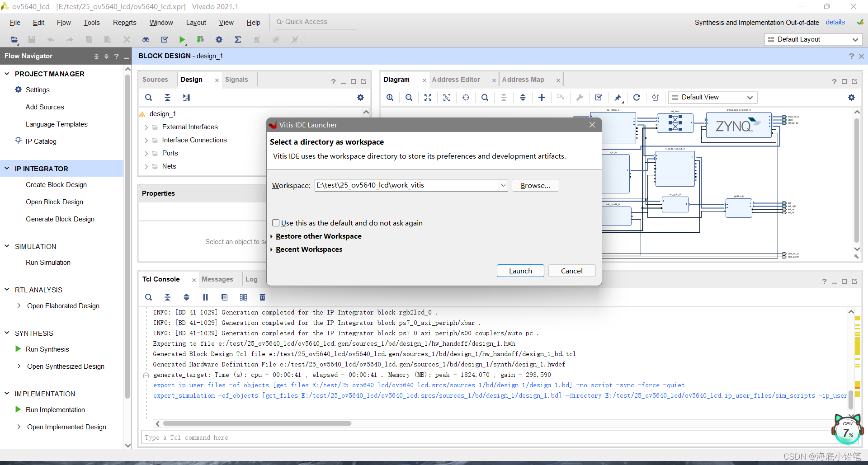The height and width of the screenshot is (465, 868).
Task: Expand the Nets tree node
Action: (x=146, y=167)
